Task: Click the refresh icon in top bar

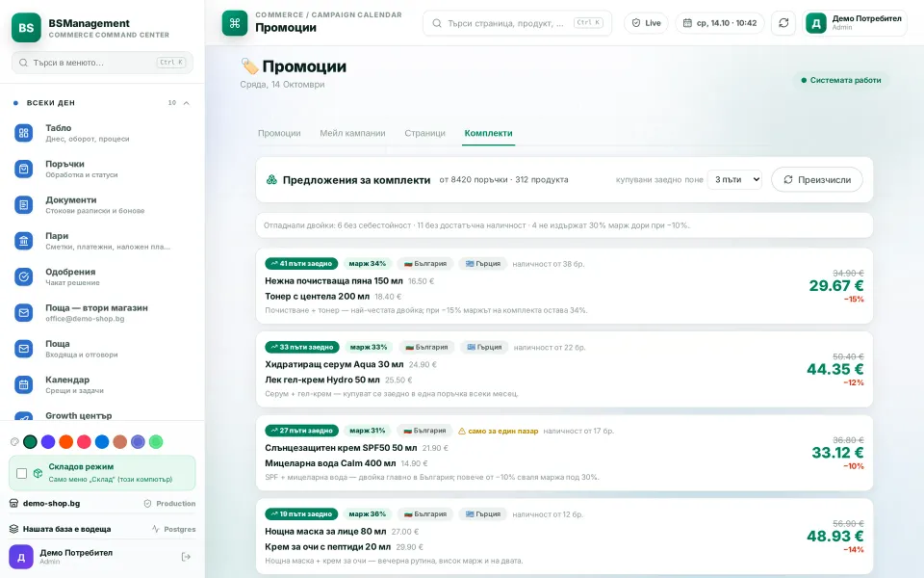Action: [783, 23]
